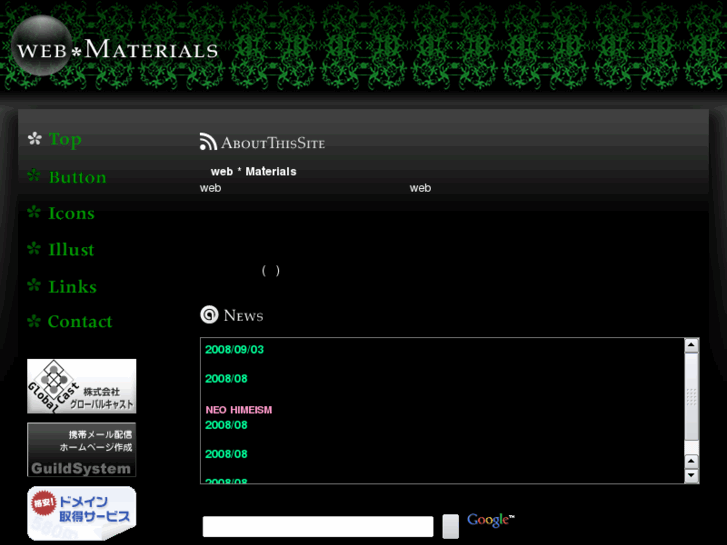The width and height of the screenshot is (727, 545).
Task: Focus the Google search input field
Action: (x=318, y=526)
